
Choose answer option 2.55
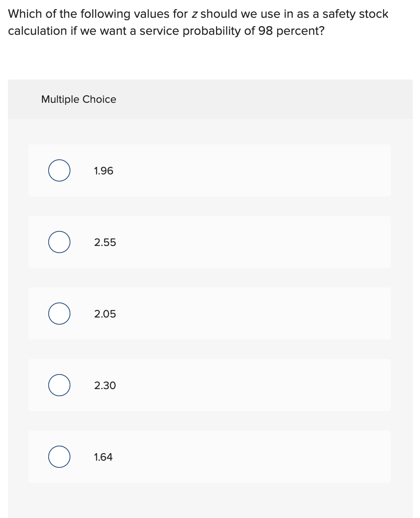pos(210,242)
